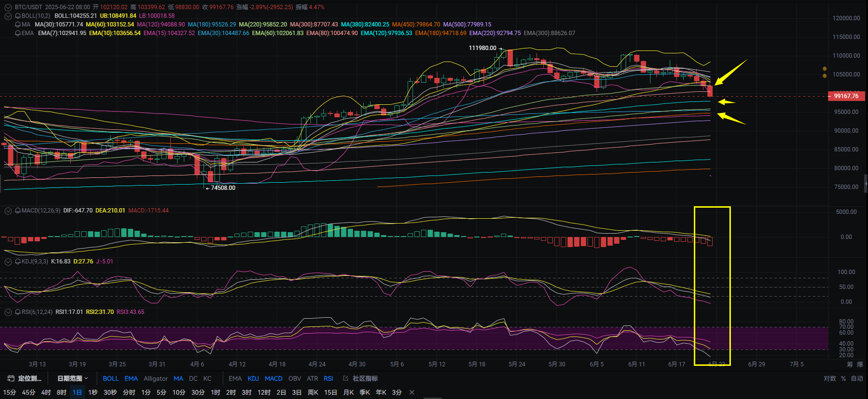This screenshot has width=868, height=399.
Task: Switch to the 1秒 timeframe
Action: 93,392
